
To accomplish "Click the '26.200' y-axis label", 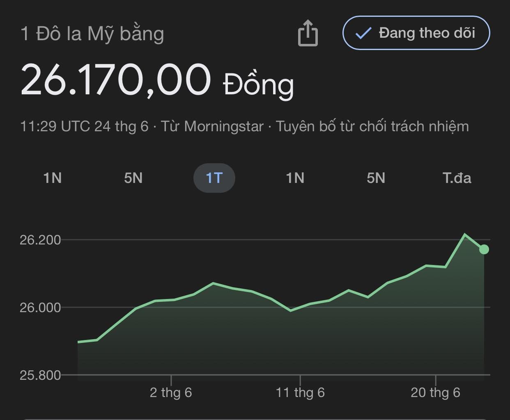I will point(40,240).
